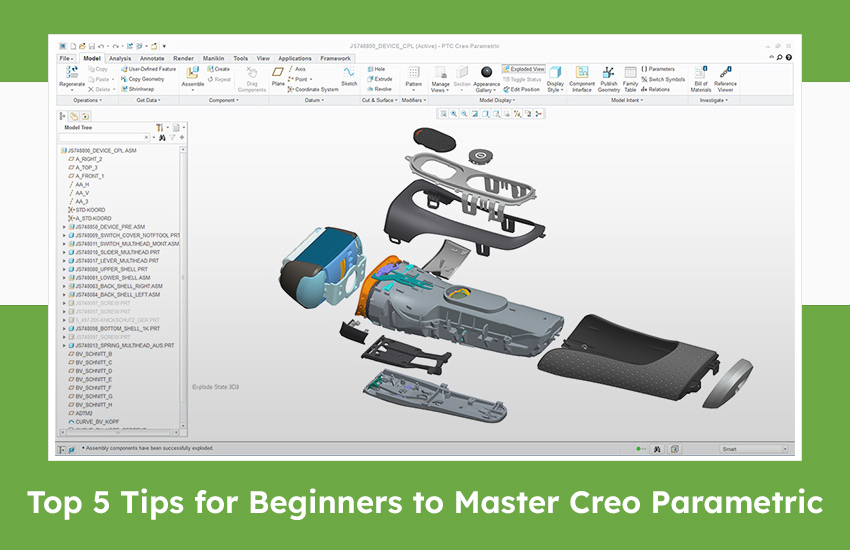Screen dimensions: 850x550
Task: Open the Model Display group dropdown
Action: (x=497, y=100)
